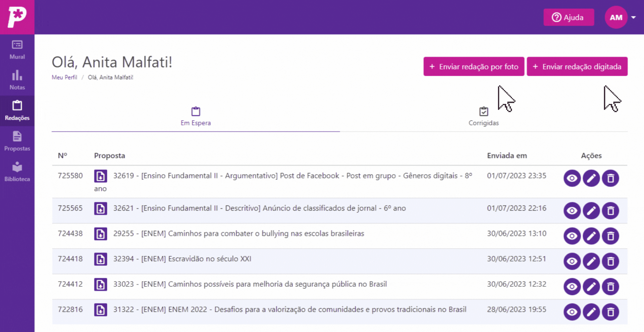Expand the user menu dropdown arrow
Viewport: 644px width, 332px height.
(x=633, y=17)
